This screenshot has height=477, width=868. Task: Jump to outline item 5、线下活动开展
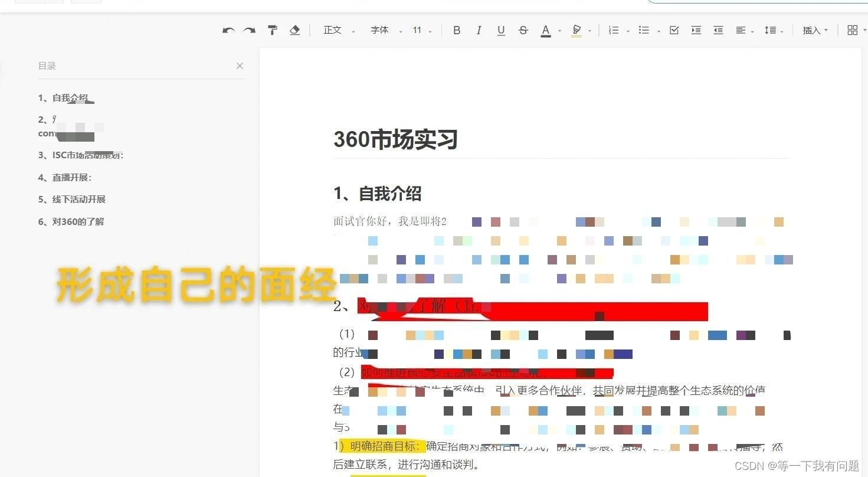tap(72, 200)
